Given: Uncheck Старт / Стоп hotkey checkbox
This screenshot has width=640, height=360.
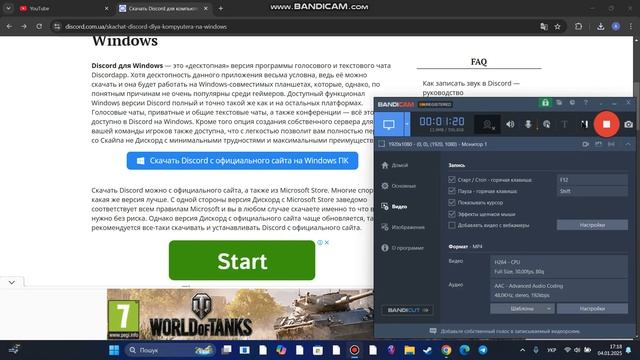Looking at the screenshot, I should [x=451, y=180].
